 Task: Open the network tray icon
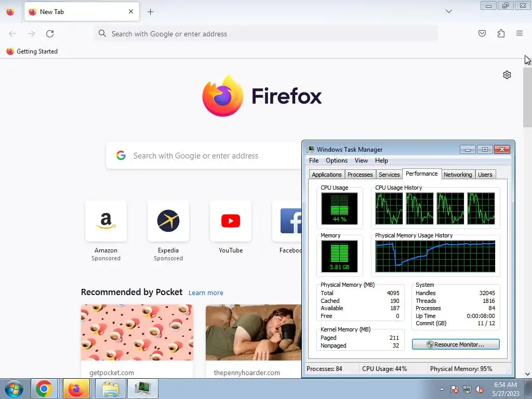(467, 389)
